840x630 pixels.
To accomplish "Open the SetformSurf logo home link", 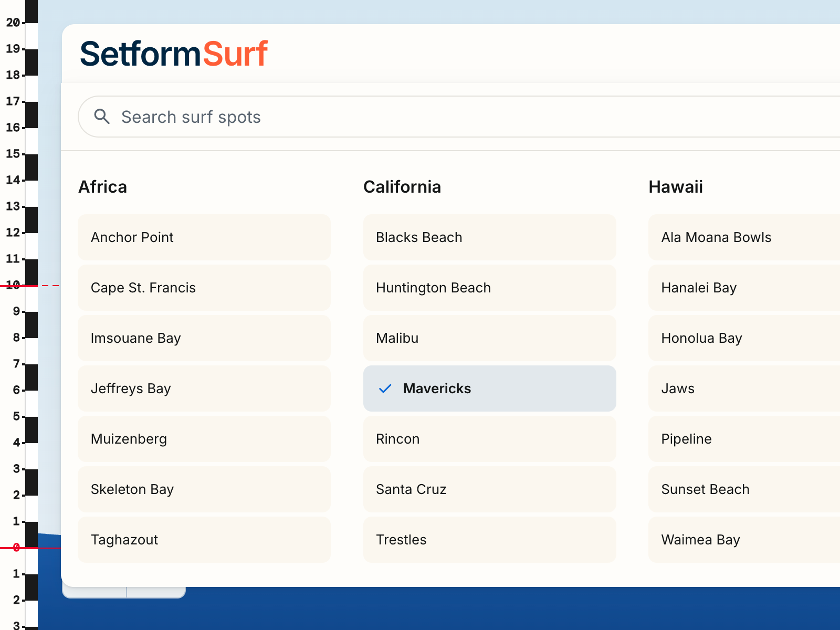I will pos(174,54).
